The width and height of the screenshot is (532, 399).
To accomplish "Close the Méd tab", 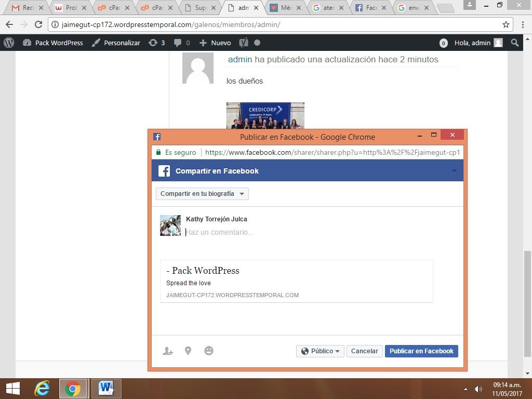I will tap(299, 8).
